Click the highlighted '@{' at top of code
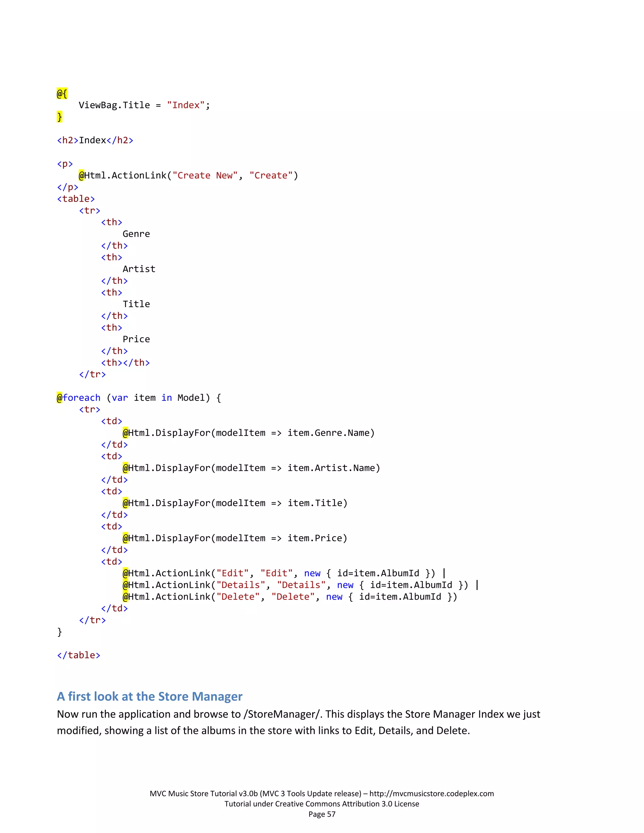644x833 pixels. (62, 93)
